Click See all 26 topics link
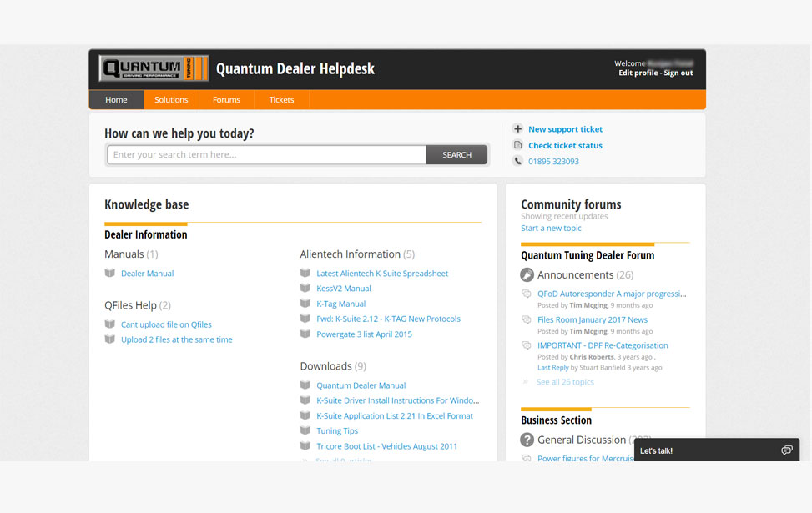 point(565,382)
